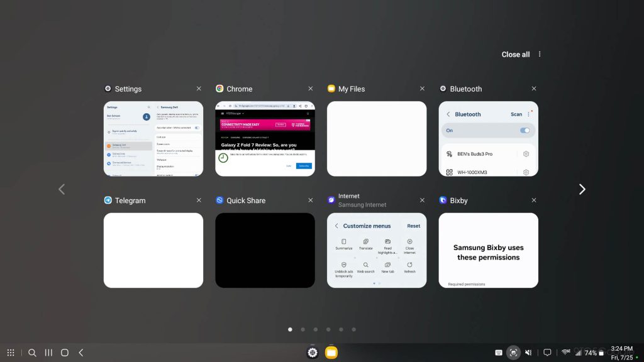This screenshot has height=362, width=644.
Task: Toggle the Bluetooth On switch
Action: pyautogui.click(x=525, y=131)
